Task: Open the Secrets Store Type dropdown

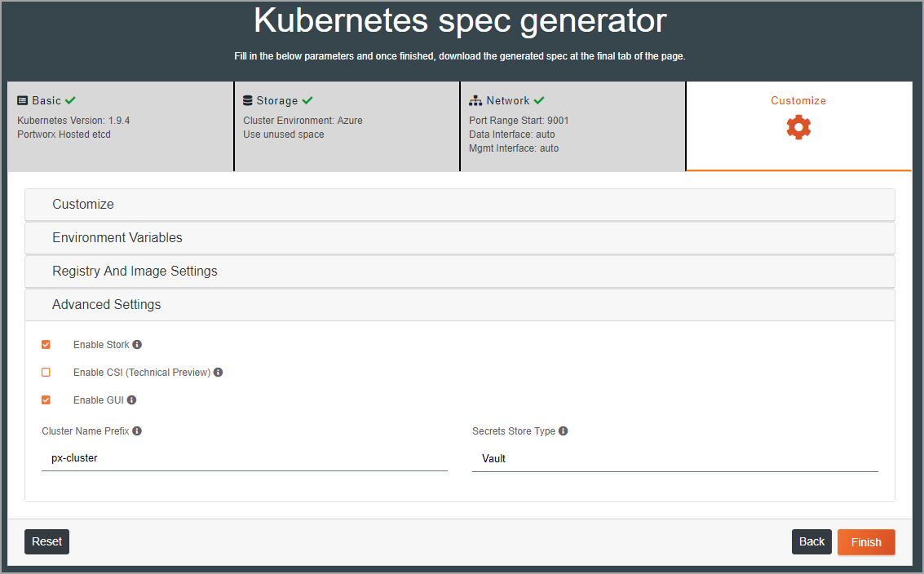Action: pos(674,458)
